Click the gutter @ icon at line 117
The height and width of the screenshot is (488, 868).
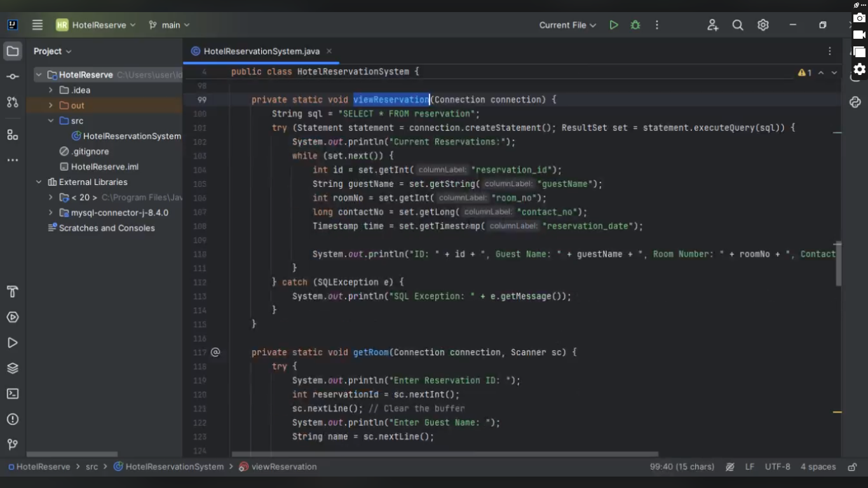(x=215, y=352)
